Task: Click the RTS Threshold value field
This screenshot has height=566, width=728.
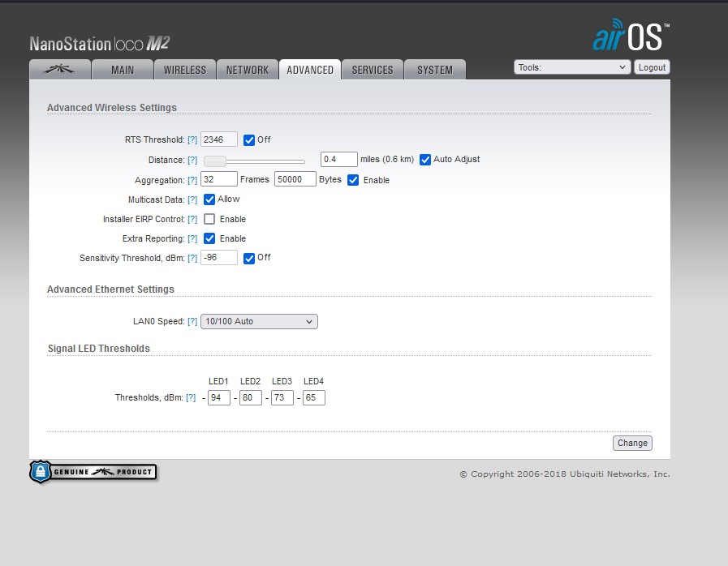Action: [219, 139]
